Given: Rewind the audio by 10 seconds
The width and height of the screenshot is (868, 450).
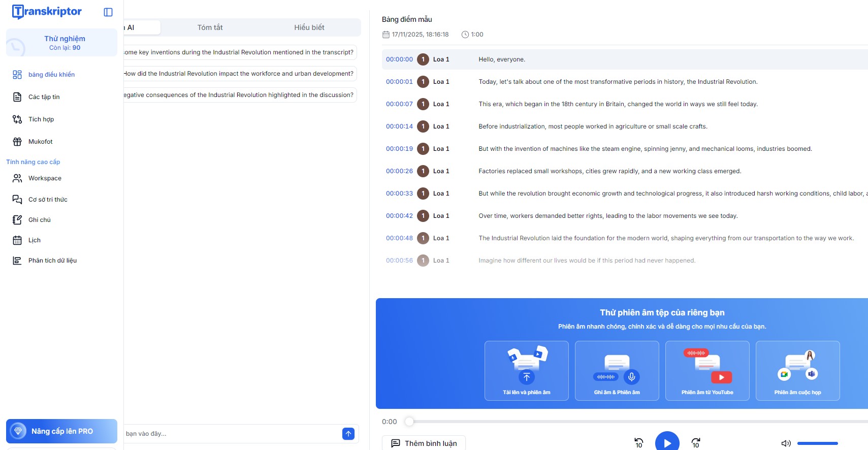Looking at the screenshot, I should click(639, 443).
